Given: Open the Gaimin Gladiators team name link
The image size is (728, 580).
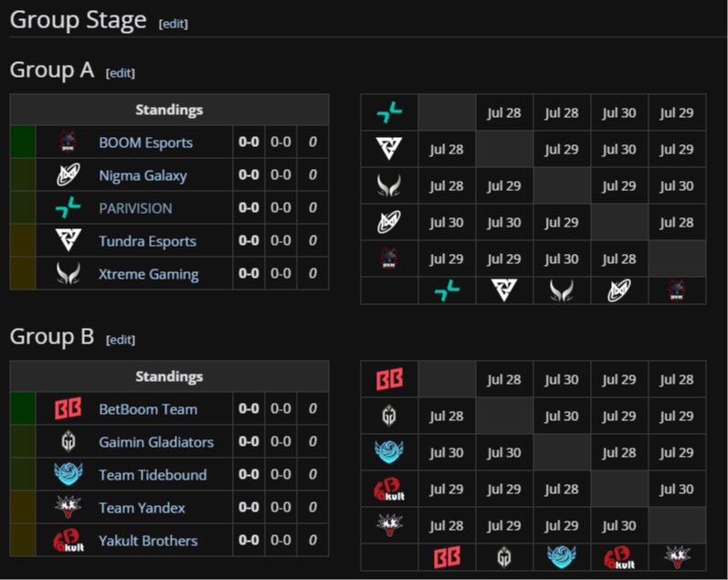Looking at the screenshot, I should coord(156,442).
